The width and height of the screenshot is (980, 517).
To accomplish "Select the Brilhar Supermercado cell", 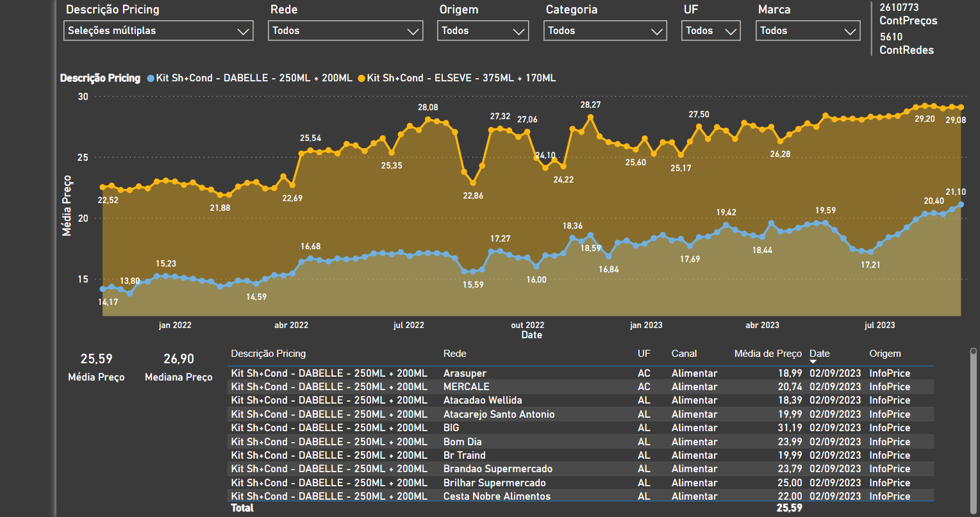I will pyautogui.click(x=495, y=483).
